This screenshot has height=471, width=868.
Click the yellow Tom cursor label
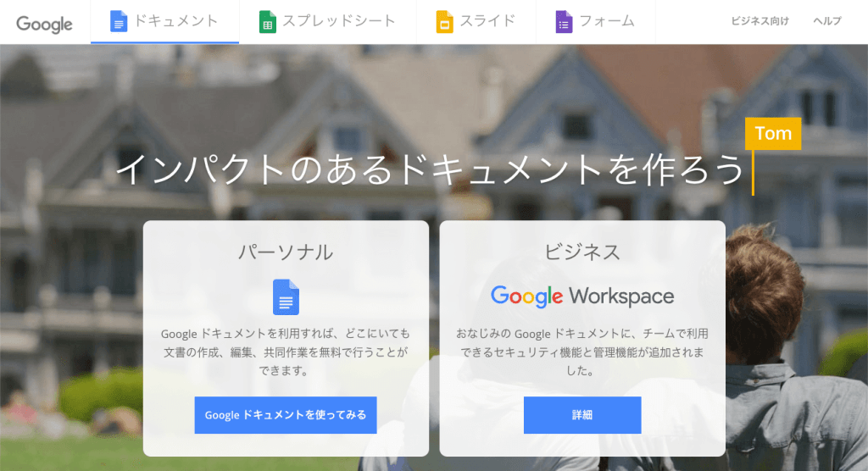click(x=773, y=133)
